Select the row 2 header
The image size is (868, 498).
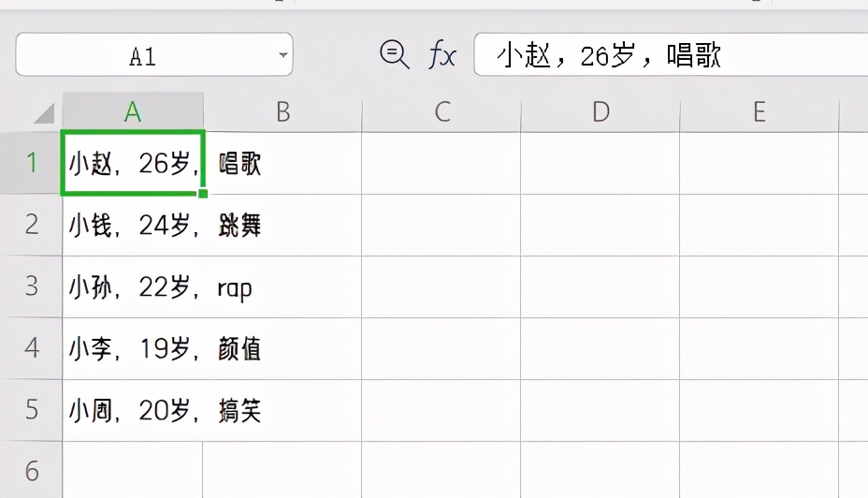[31, 225]
